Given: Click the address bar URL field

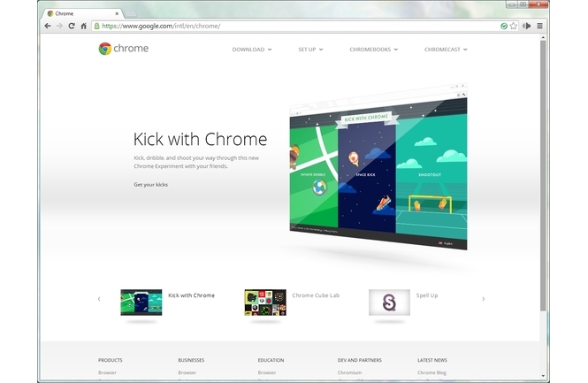Looking at the screenshot, I should pos(298,26).
